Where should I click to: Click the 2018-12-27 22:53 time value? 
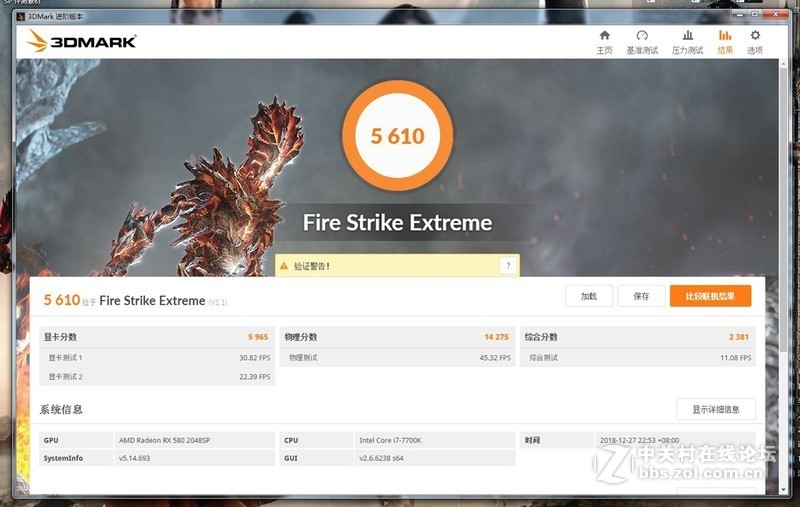click(x=639, y=440)
